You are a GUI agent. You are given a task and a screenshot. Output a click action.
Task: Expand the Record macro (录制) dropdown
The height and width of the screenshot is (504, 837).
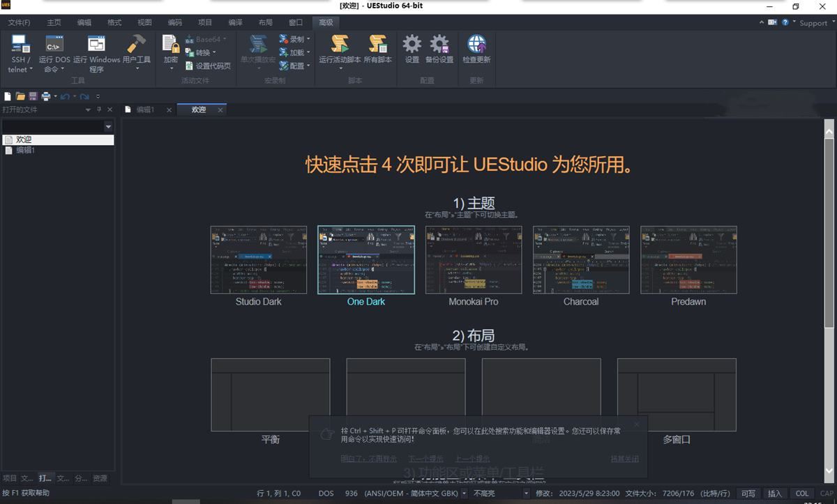click(x=296, y=39)
